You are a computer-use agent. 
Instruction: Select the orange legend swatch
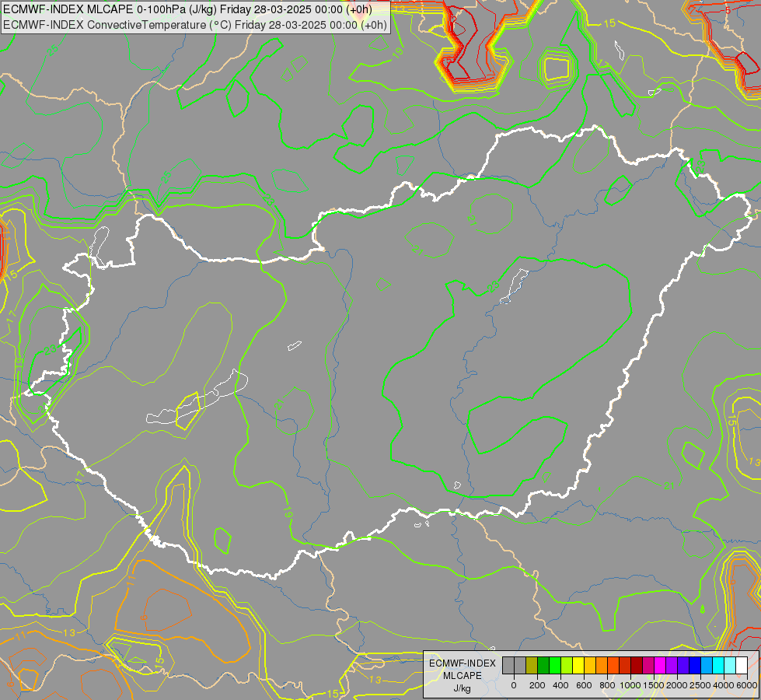tap(602, 666)
